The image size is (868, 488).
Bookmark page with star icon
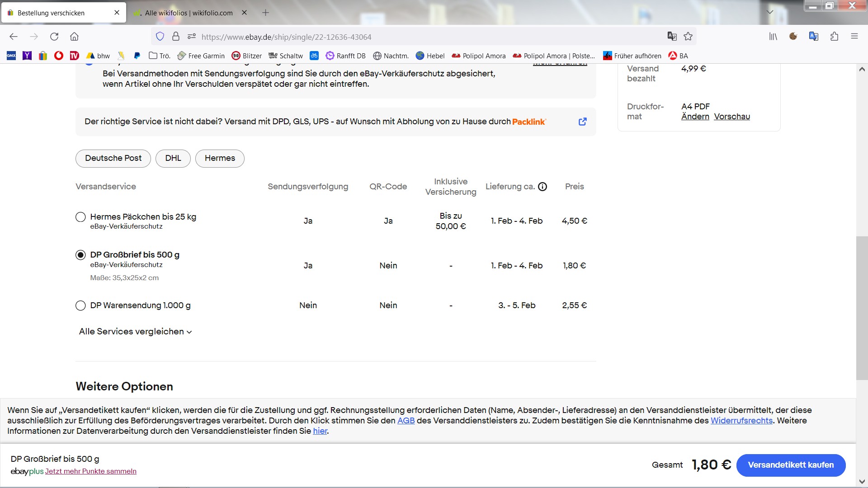688,37
